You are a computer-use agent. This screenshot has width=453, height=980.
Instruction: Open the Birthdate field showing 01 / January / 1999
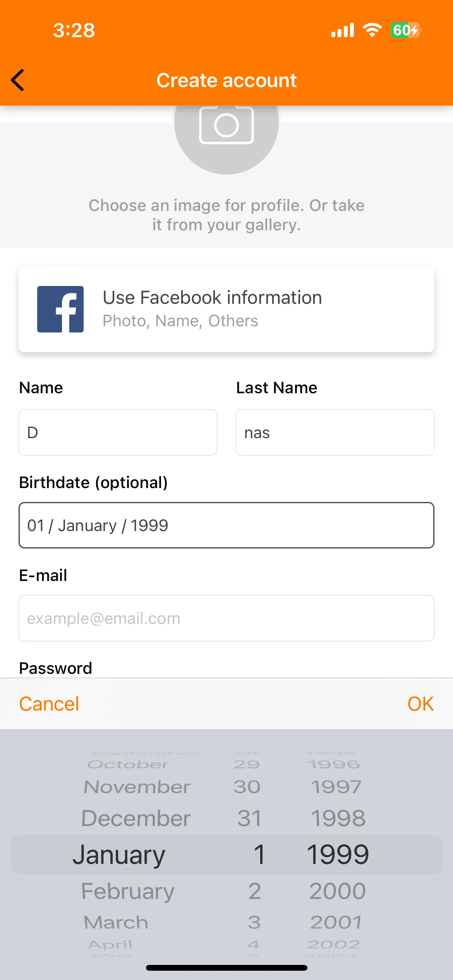226,525
